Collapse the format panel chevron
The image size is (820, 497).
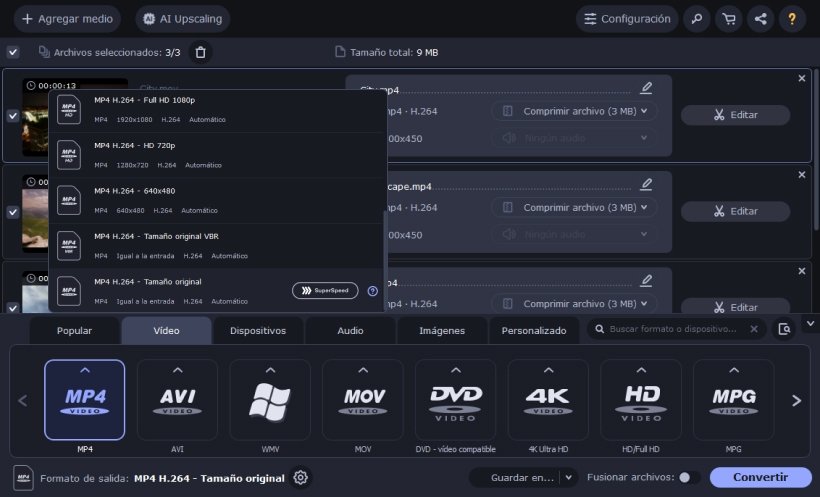(810, 324)
